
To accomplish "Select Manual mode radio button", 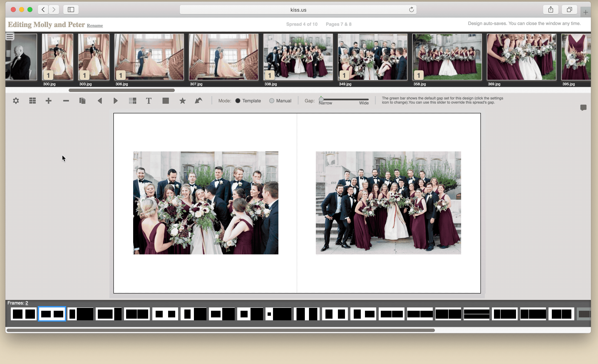I will tap(272, 101).
